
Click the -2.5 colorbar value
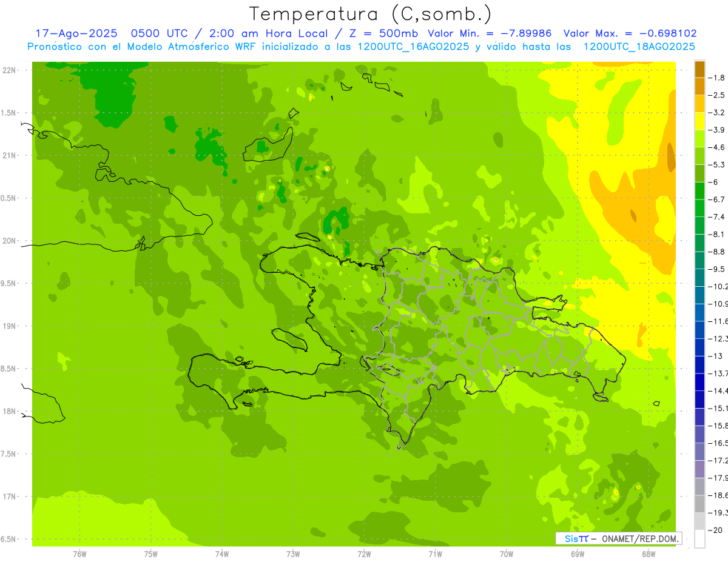(x=718, y=95)
